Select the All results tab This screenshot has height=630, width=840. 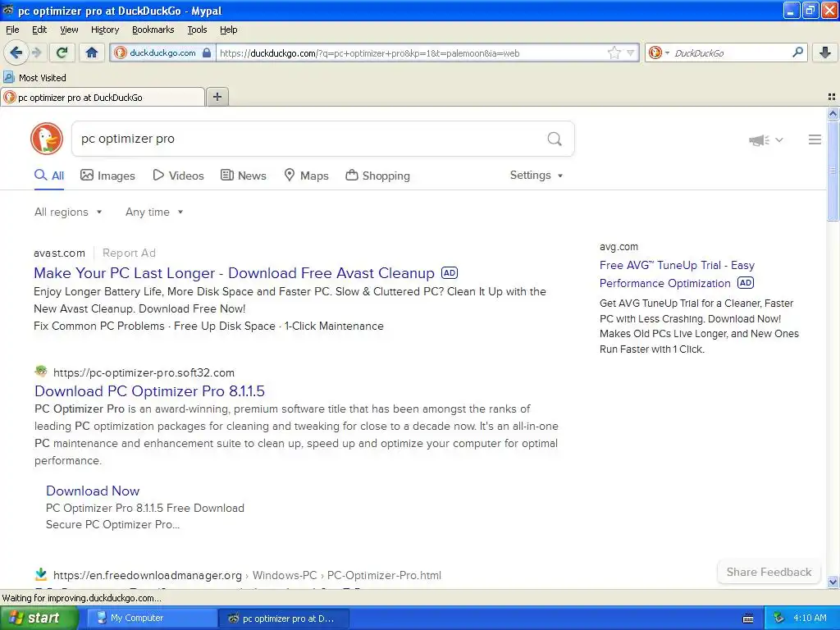49,176
